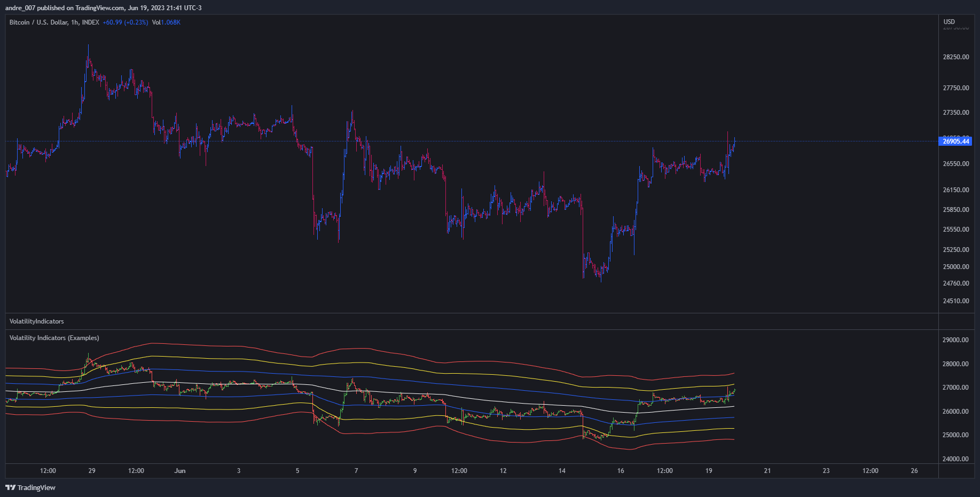Click the 26550.00 price axis label
This screenshot has width=980, height=497.
pyautogui.click(x=956, y=164)
